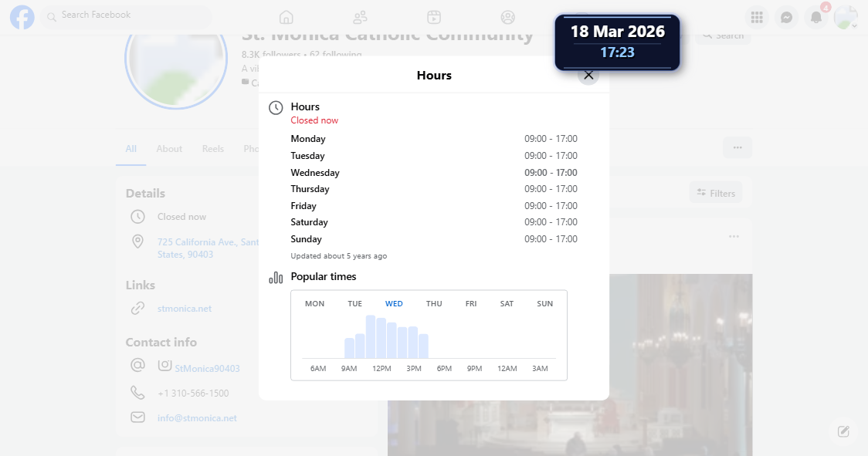Click Closed now in Details panel
This screenshot has width=868, height=456.
point(181,217)
